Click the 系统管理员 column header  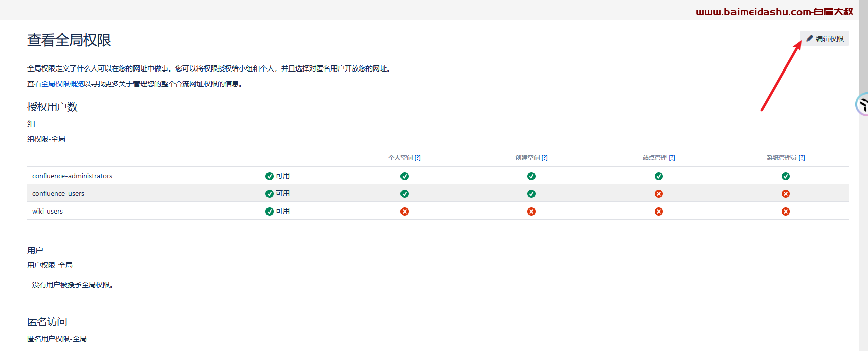click(x=782, y=158)
